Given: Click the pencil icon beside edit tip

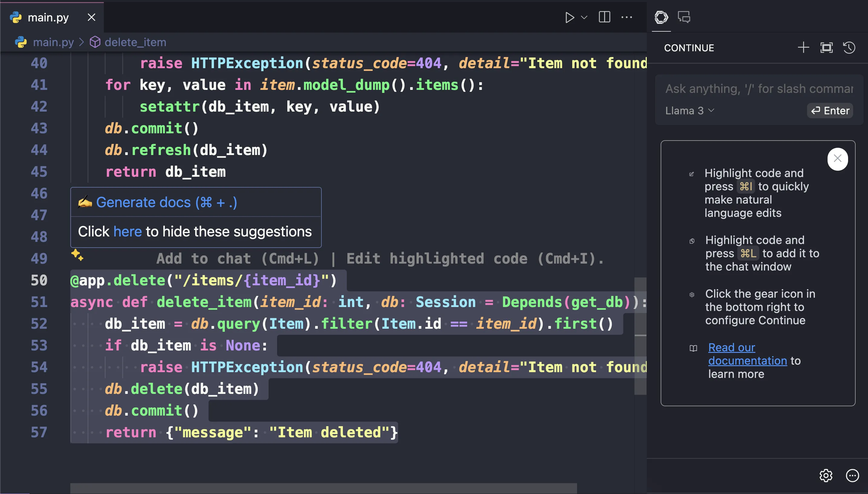Looking at the screenshot, I should click(x=691, y=174).
